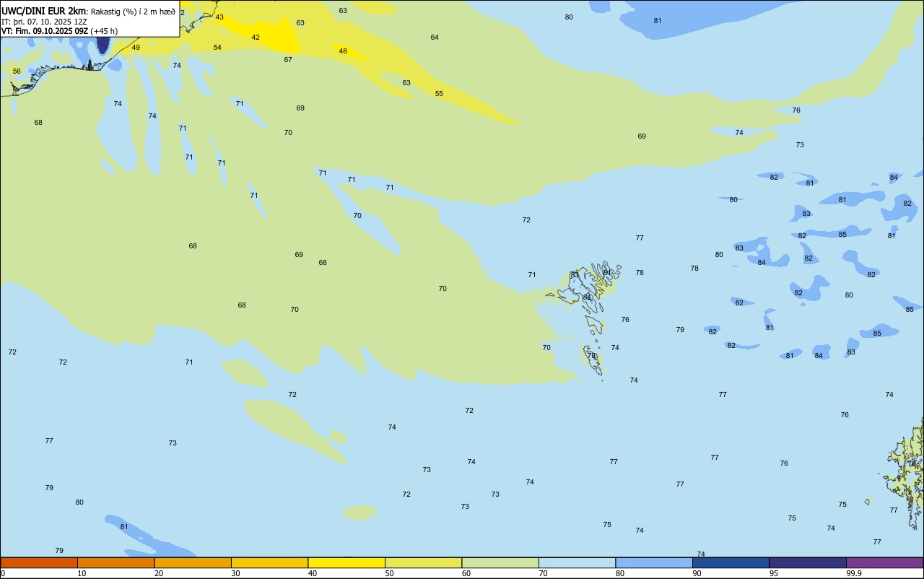The width and height of the screenshot is (924, 579).
Task: Select the 60–70 light green legend swatch
Action: pyautogui.click(x=500, y=562)
